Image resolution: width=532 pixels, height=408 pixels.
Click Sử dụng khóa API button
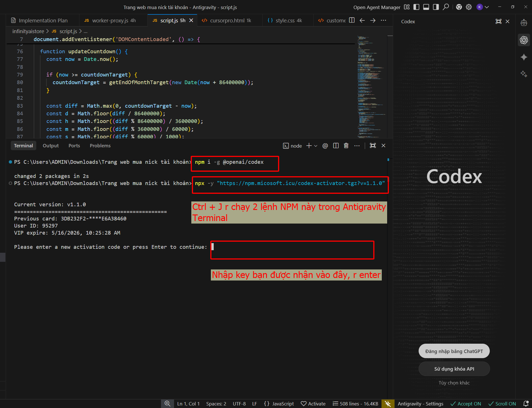tap(454, 369)
